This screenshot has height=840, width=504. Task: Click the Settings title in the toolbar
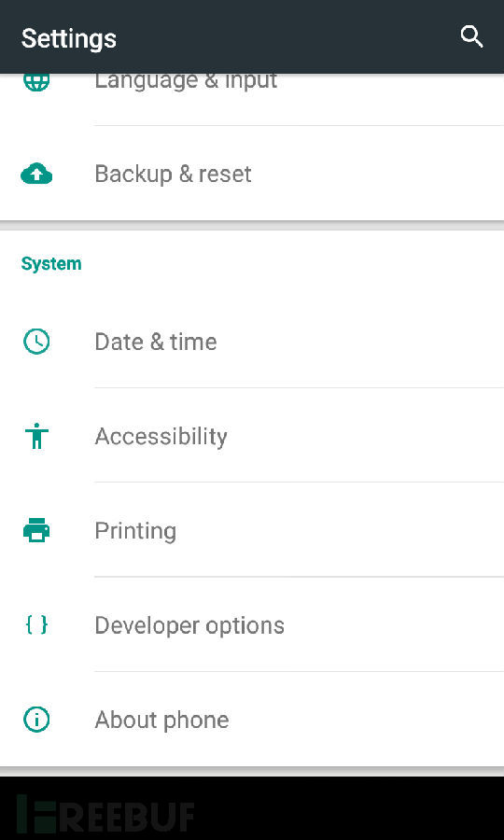pyautogui.click(x=68, y=38)
